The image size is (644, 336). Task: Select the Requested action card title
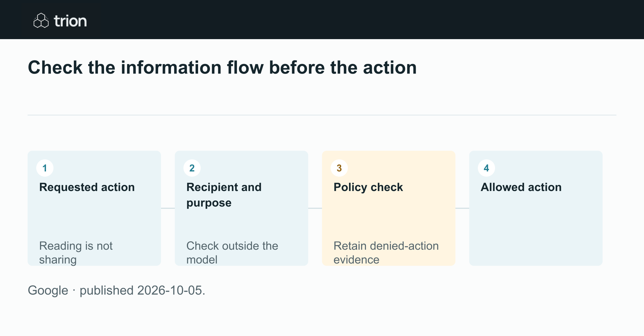coord(87,187)
